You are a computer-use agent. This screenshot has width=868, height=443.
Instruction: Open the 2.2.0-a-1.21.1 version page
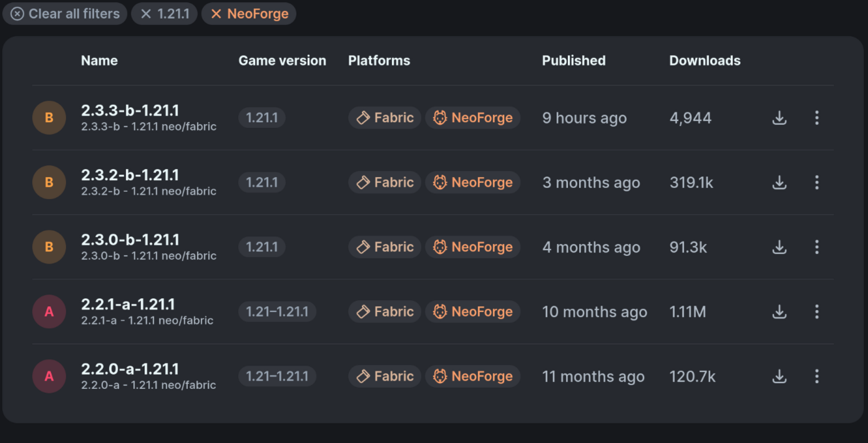tap(130, 369)
